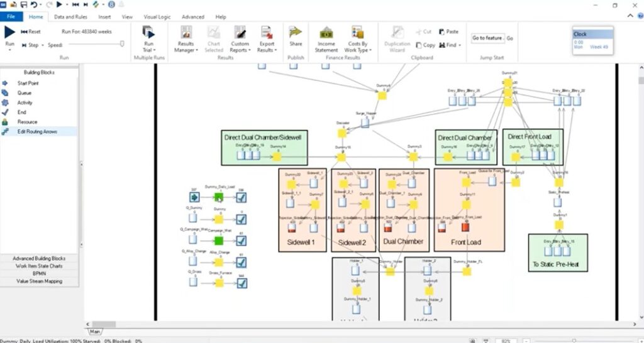Click the Reset button

31,31
